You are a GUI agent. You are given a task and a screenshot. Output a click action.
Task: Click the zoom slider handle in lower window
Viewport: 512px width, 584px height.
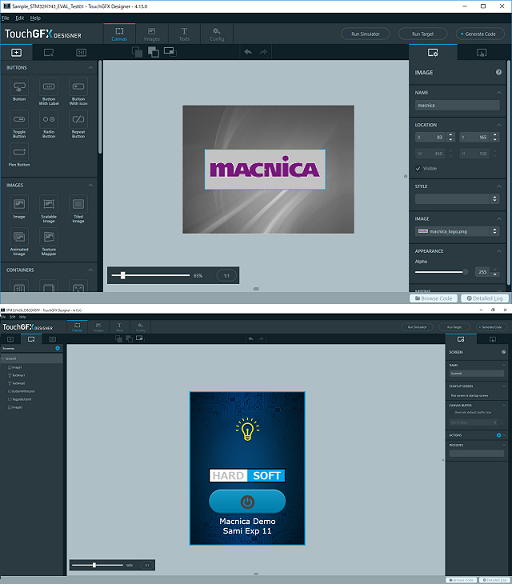coord(94,565)
